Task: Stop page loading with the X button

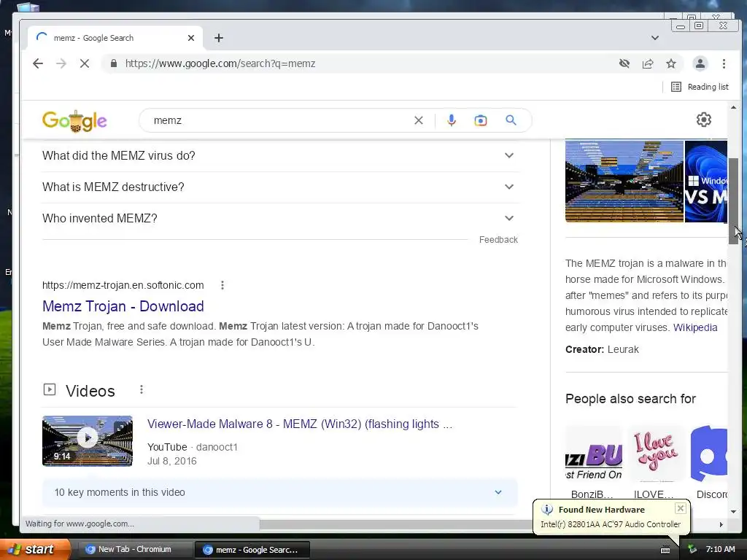Action: click(x=85, y=63)
